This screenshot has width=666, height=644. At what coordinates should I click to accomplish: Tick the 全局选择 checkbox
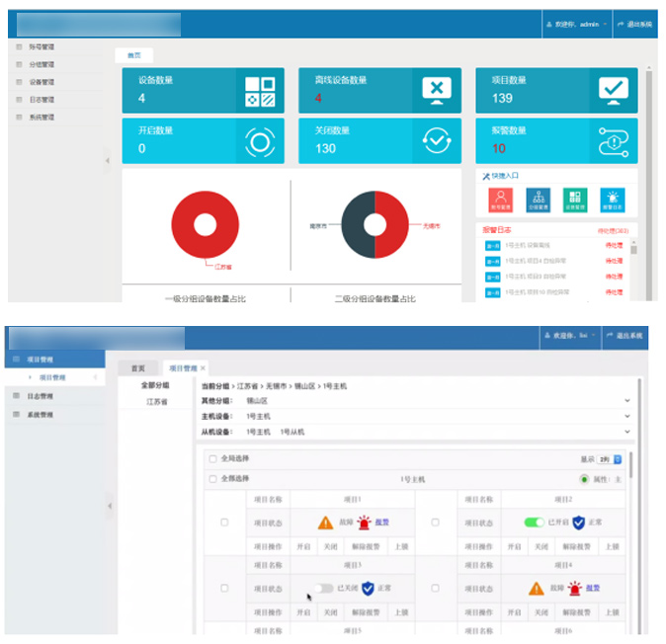pos(212,459)
